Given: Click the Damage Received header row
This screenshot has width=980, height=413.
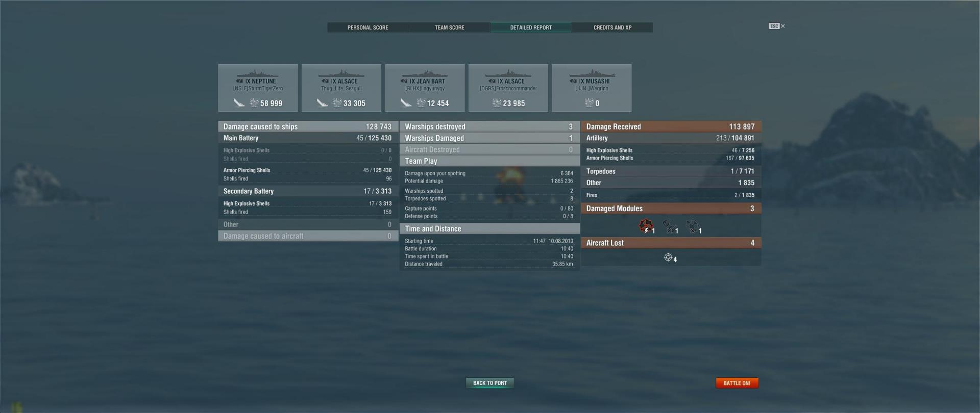Looking at the screenshot, I should click(671, 126).
